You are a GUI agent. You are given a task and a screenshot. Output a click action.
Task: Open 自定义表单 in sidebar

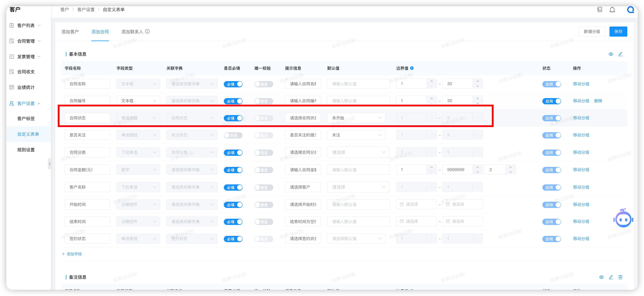tap(28, 134)
